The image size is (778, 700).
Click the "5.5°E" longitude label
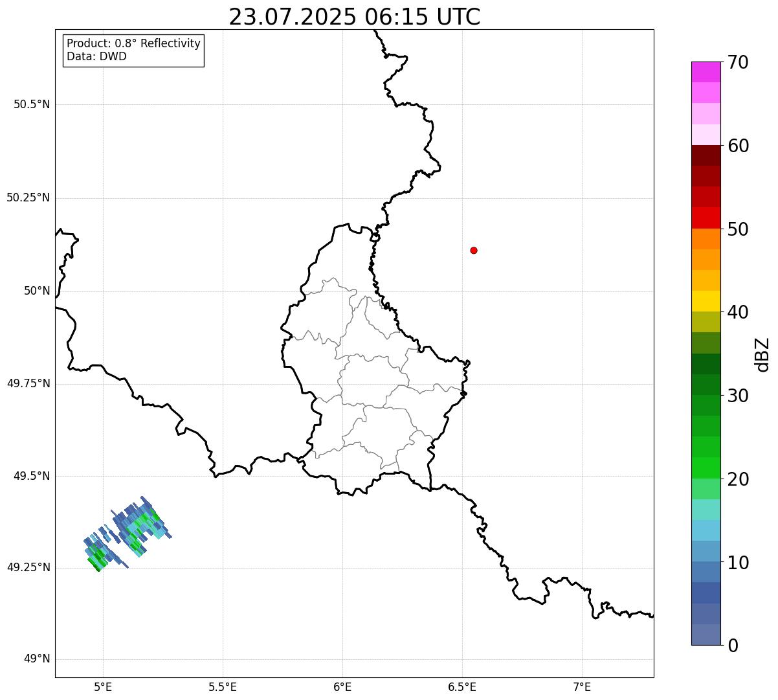(x=223, y=687)
